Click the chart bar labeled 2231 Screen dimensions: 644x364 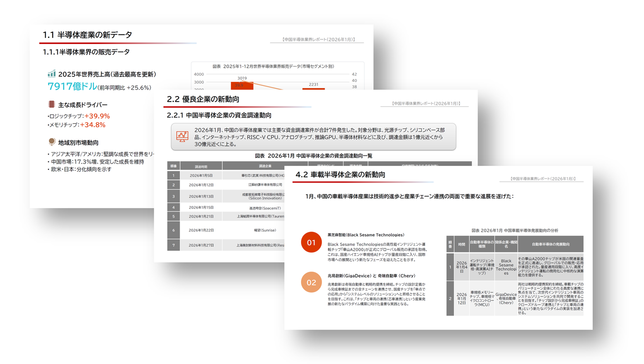(313, 88)
